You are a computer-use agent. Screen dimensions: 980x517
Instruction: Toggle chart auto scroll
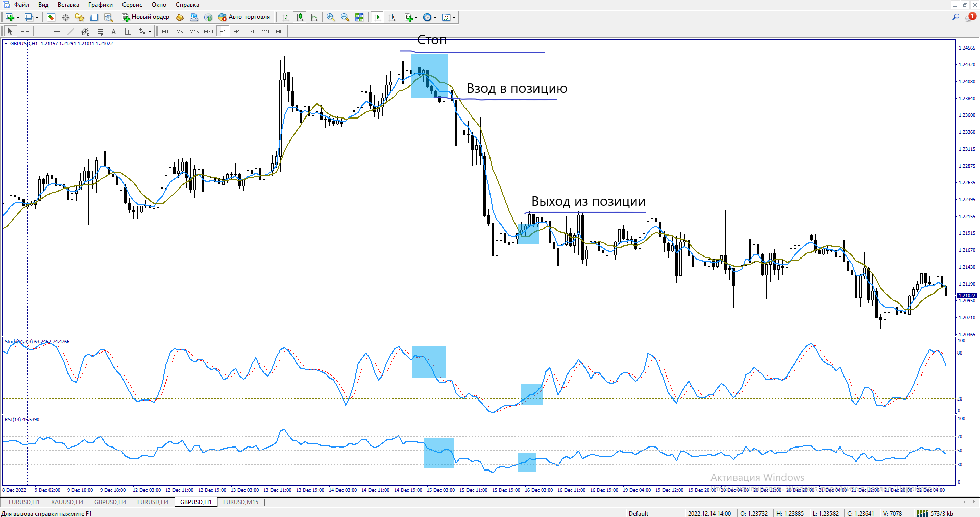point(377,17)
